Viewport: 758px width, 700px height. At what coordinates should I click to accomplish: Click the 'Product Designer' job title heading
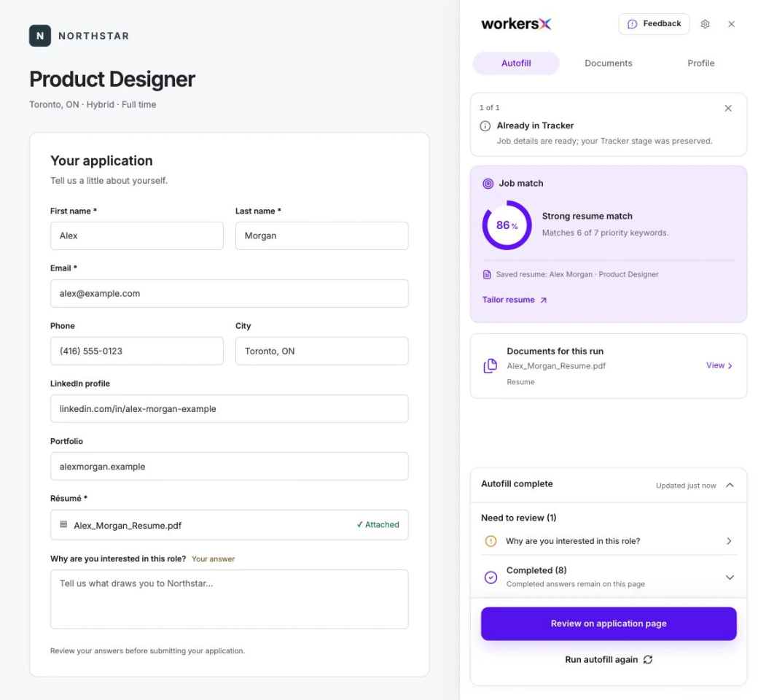point(112,79)
